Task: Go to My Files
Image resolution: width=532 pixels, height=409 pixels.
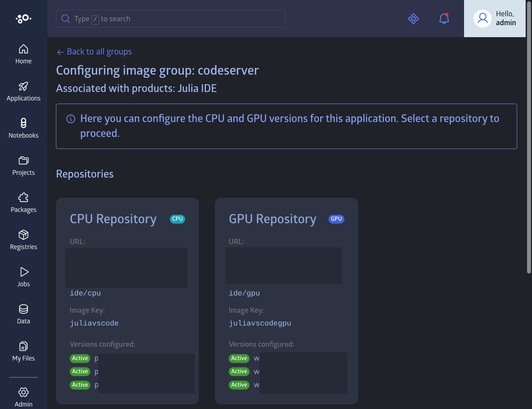Action: (x=23, y=351)
